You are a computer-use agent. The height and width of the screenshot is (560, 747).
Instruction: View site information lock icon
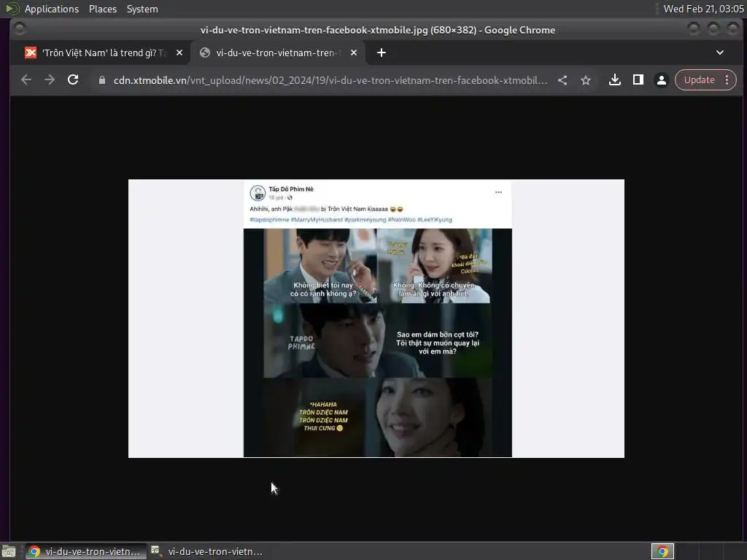(102, 80)
